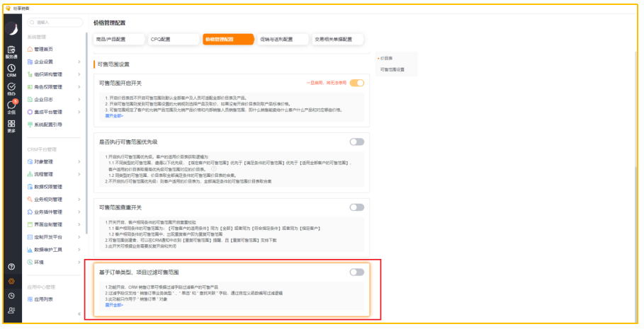This screenshot has height=329, width=644.
Task: Open the clock history icon
Action: [x=11, y=296]
